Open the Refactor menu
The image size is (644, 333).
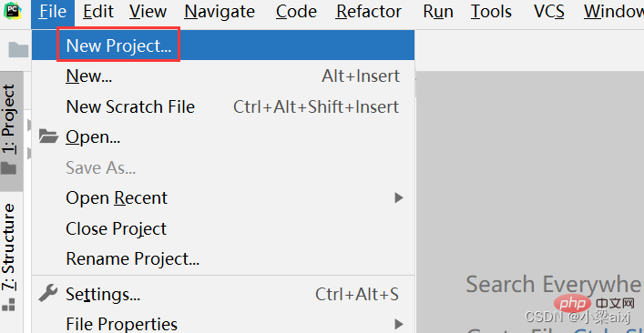368,12
